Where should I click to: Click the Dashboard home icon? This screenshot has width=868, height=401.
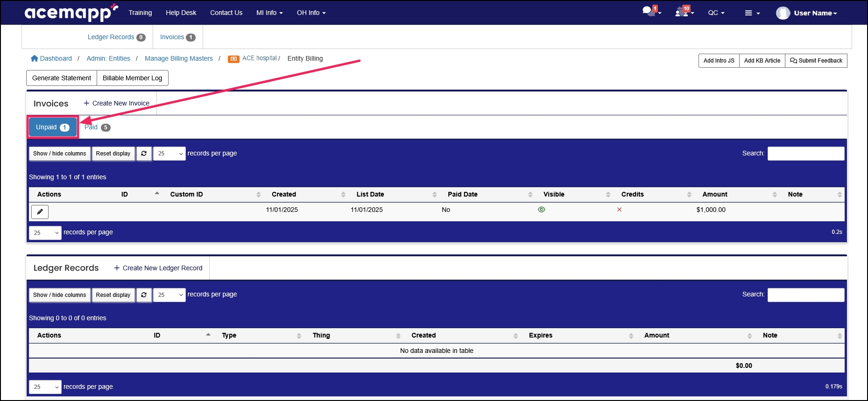34,58
